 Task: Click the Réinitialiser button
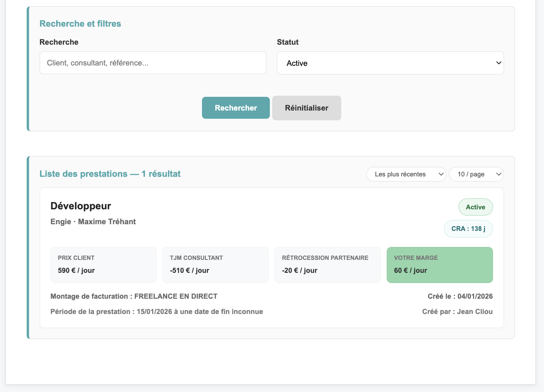(x=307, y=108)
